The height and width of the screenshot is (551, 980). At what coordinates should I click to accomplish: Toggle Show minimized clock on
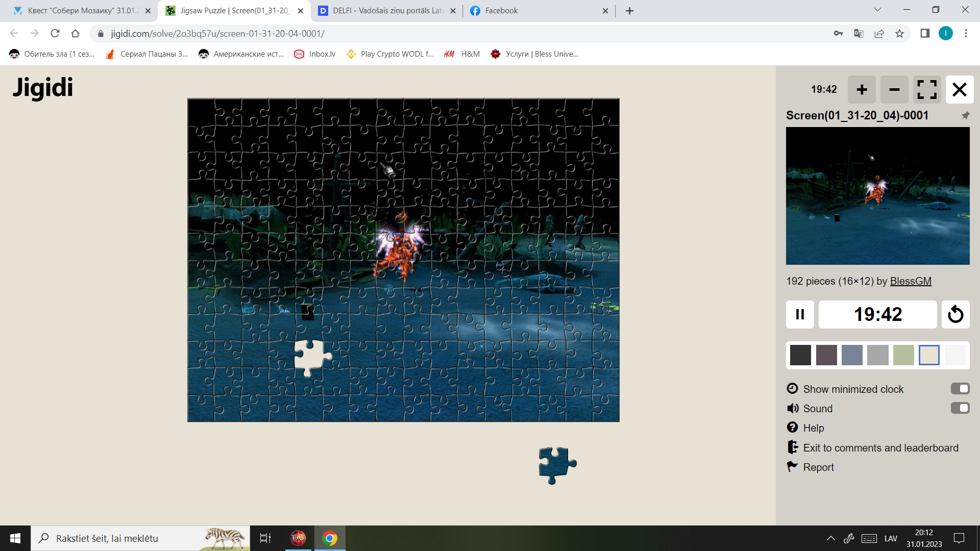click(959, 388)
